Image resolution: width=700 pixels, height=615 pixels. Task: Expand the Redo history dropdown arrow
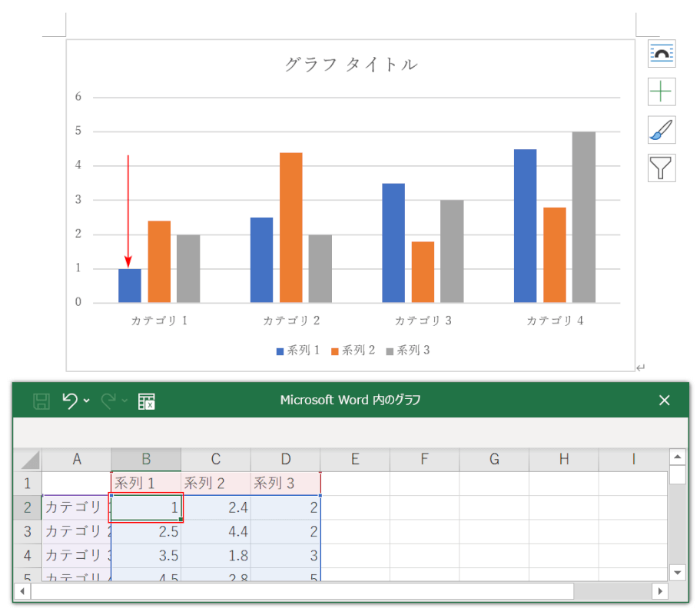click(125, 401)
